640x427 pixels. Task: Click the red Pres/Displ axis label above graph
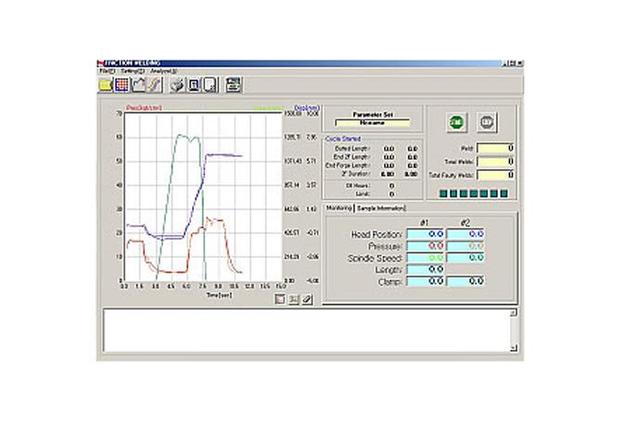(x=144, y=108)
